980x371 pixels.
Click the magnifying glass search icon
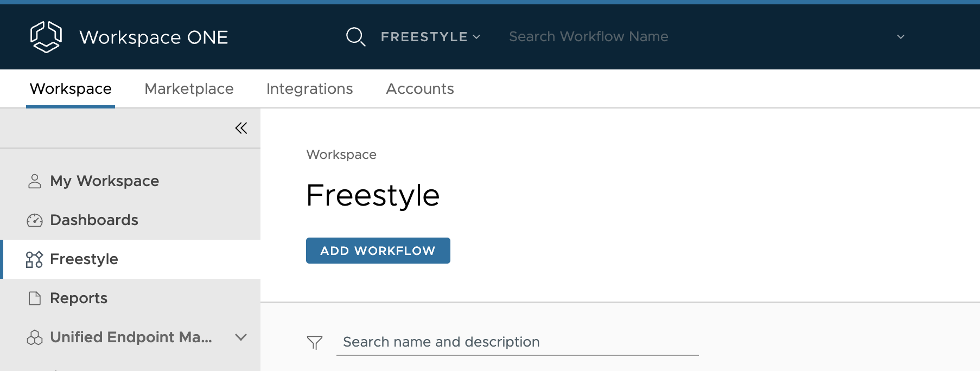(x=355, y=37)
